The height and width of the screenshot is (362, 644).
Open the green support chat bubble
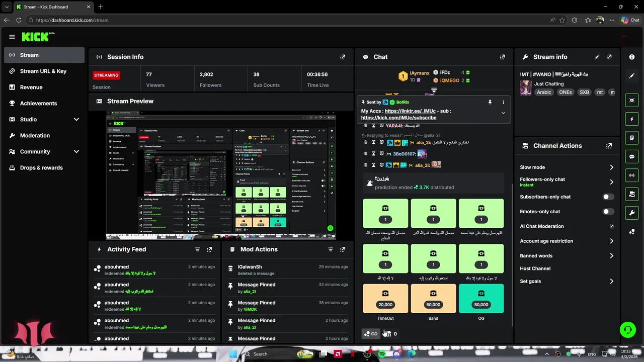point(627,330)
